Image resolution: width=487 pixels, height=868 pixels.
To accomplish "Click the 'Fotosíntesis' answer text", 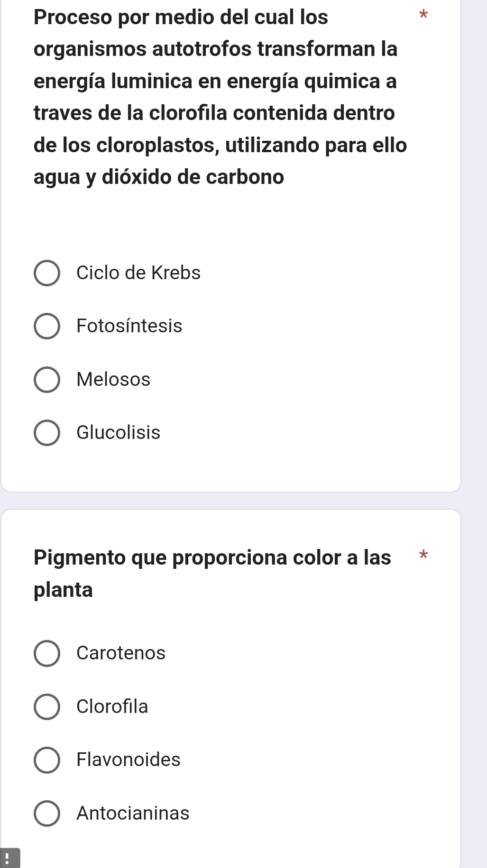I will pyautogui.click(x=129, y=326).
